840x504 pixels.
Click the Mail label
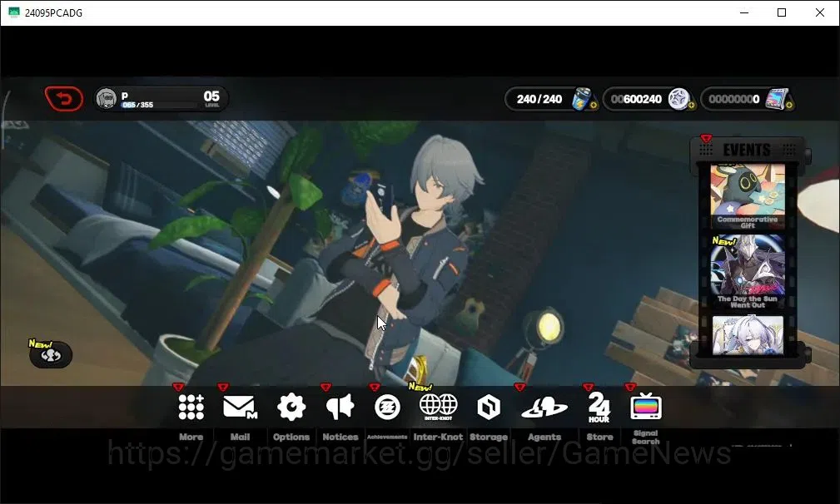[x=240, y=437]
